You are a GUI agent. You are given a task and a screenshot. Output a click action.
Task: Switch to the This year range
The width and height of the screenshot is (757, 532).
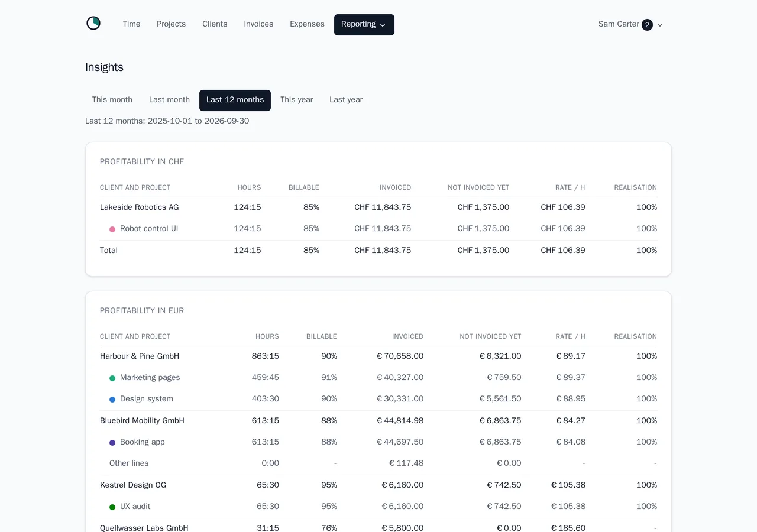point(296,100)
